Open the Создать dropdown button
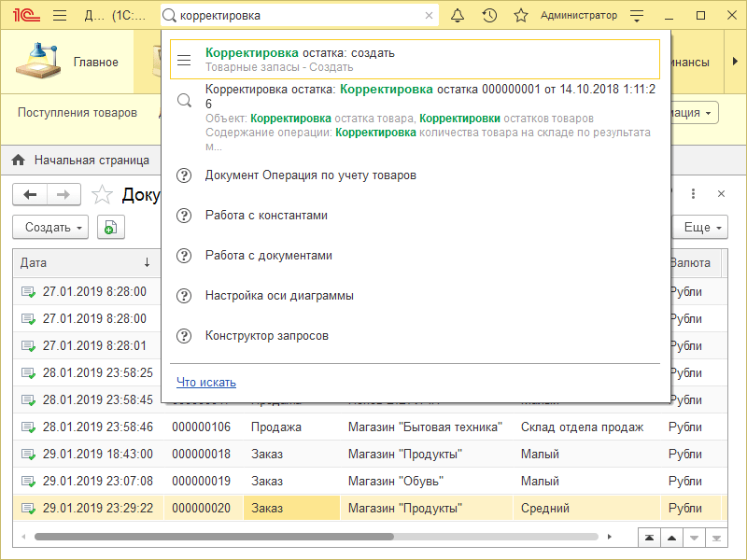The height and width of the screenshot is (560, 747). tap(50, 227)
